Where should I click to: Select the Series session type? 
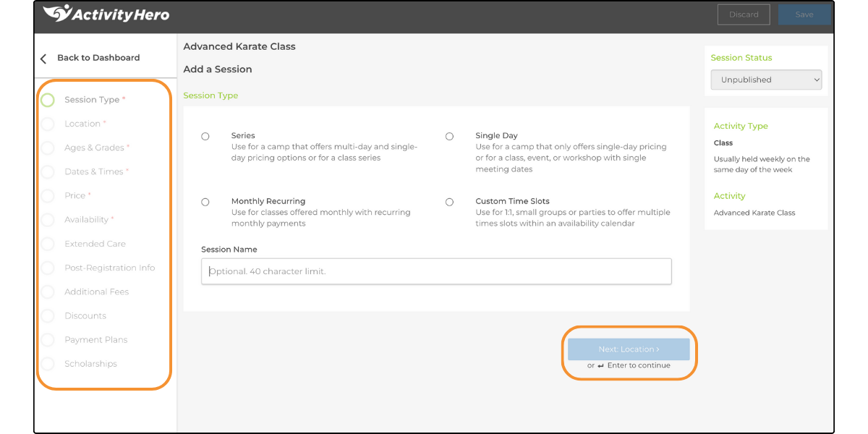(x=205, y=136)
